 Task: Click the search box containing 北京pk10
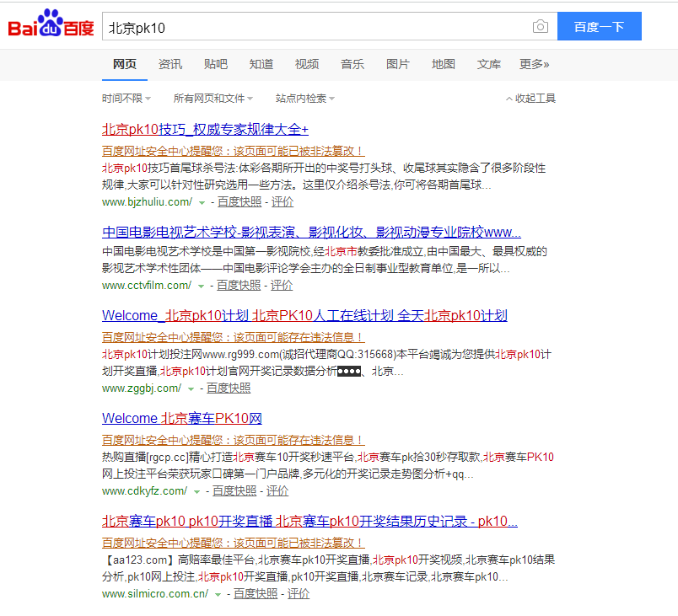(x=316, y=27)
